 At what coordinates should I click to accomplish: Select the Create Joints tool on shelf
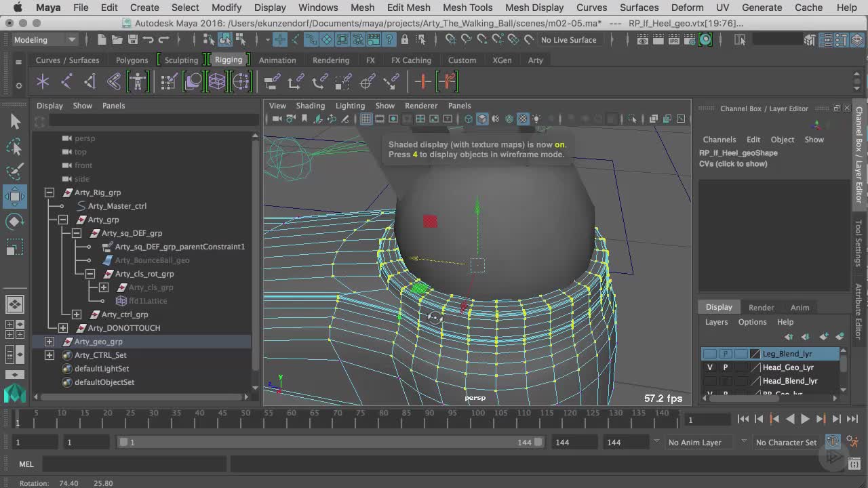coord(66,82)
